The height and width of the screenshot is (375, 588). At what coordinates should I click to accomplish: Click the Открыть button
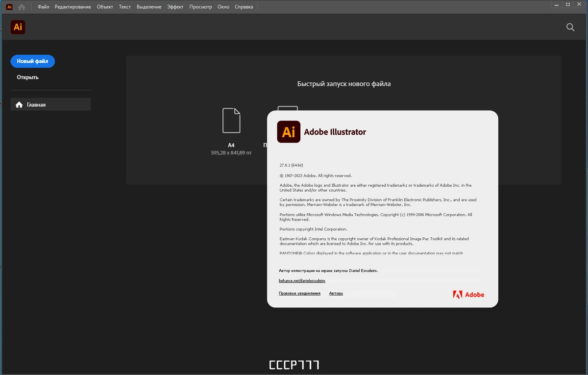(x=27, y=77)
